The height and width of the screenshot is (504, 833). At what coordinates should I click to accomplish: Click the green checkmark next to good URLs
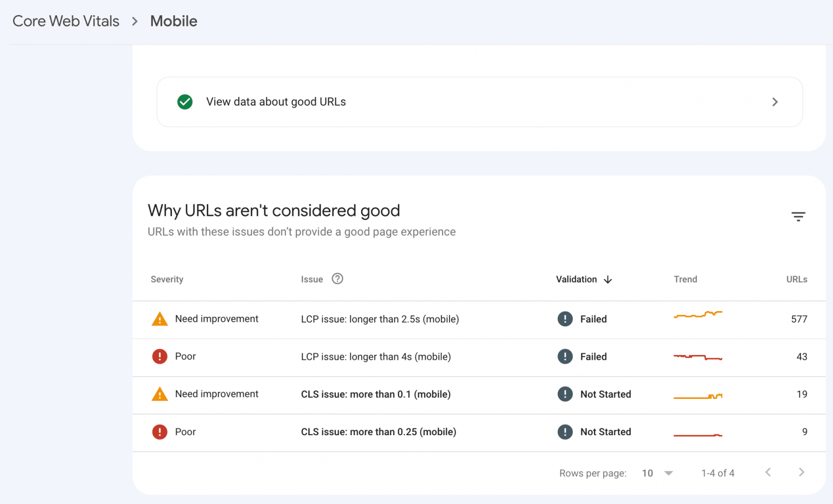click(184, 102)
